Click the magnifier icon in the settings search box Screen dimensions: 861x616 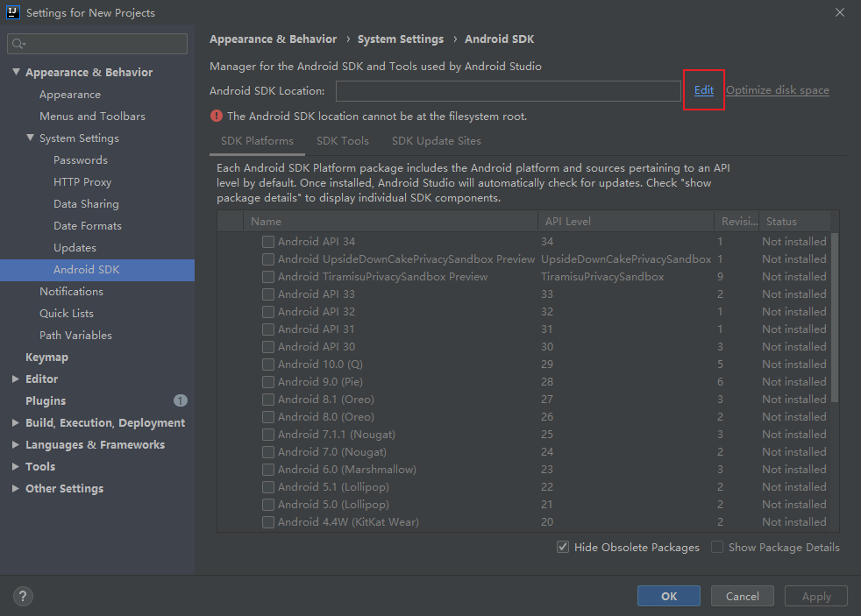pos(18,43)
